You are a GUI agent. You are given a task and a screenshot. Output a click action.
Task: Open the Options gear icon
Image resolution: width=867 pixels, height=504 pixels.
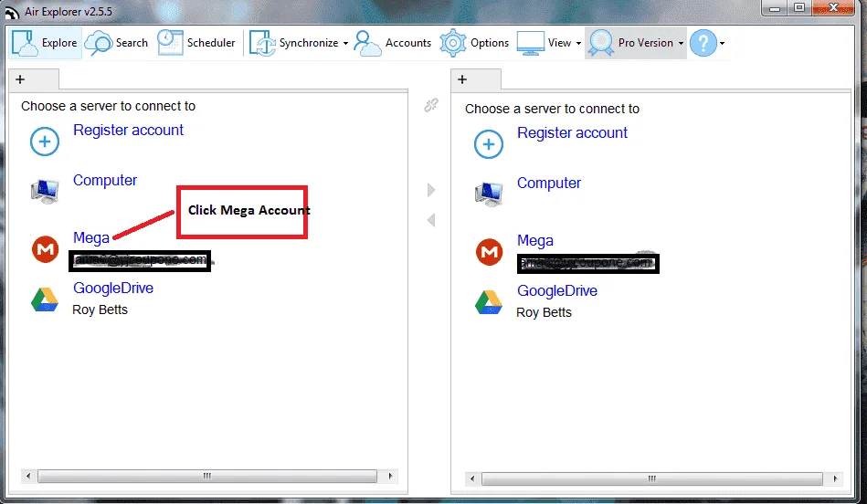[x=453, y=43]
